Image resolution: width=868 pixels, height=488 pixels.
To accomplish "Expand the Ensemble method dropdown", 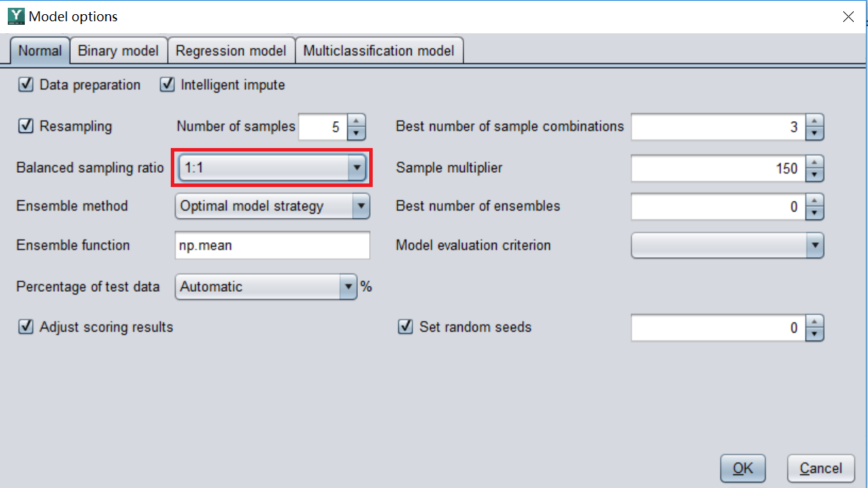I will [x=361, y=207].
